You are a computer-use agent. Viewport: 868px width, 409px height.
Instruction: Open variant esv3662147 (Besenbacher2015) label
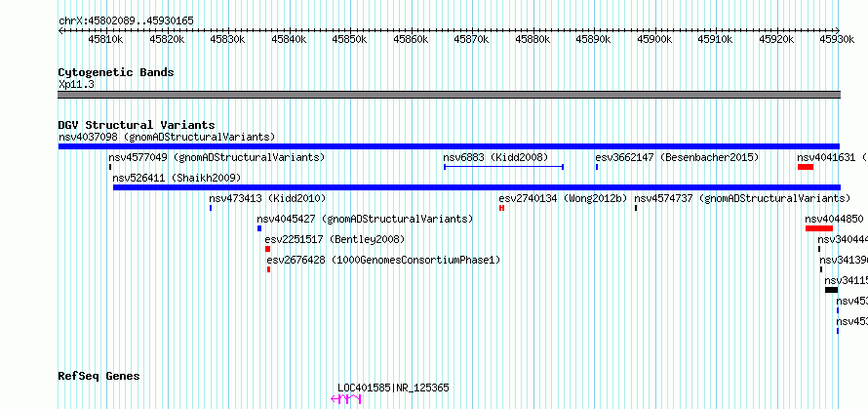(x=677, y=157)
